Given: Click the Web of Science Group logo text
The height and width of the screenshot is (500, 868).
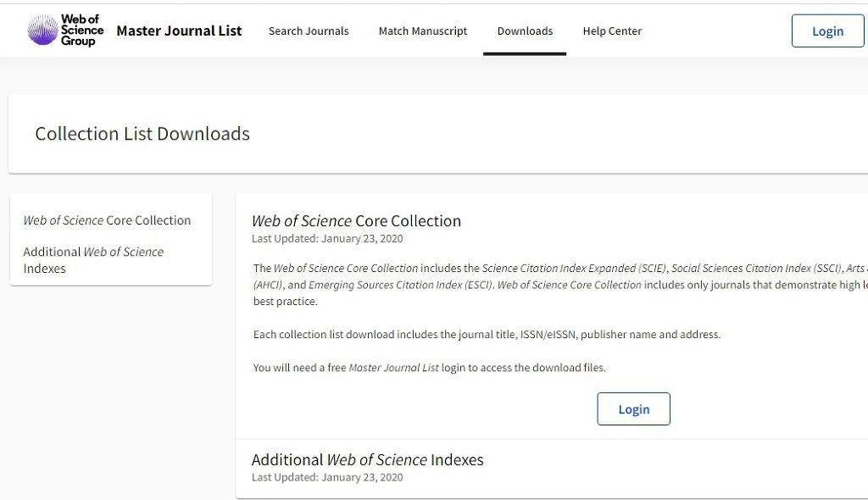Looking at the screenshot, I should [82, 31].
